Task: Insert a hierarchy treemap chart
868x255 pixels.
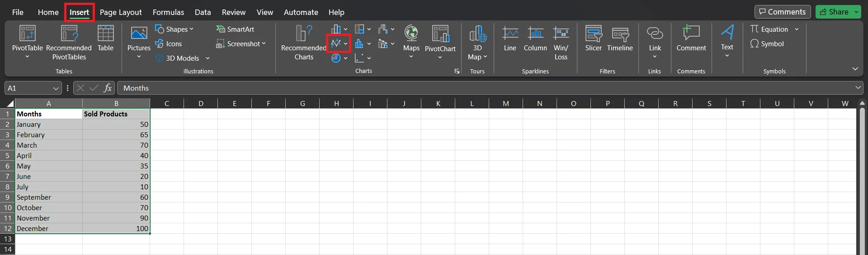Action: pos(359,29)
